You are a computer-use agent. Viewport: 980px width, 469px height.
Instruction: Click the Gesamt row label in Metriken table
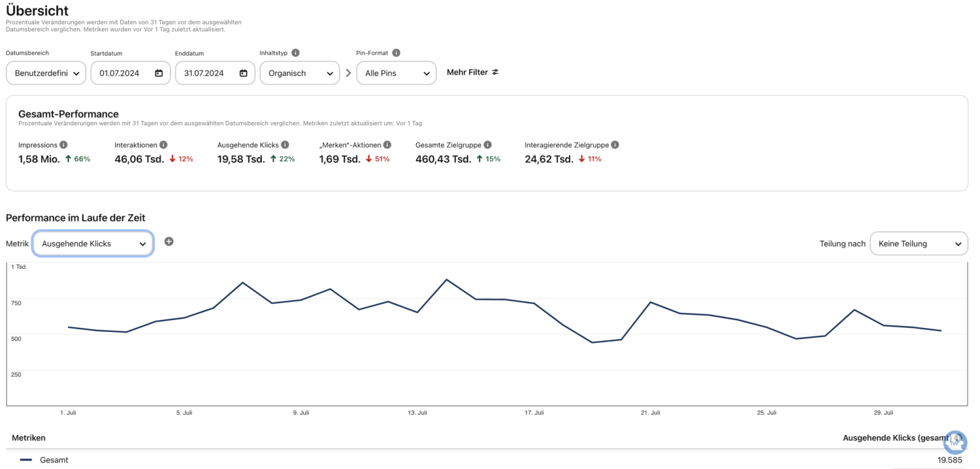(x=54, y=460)
